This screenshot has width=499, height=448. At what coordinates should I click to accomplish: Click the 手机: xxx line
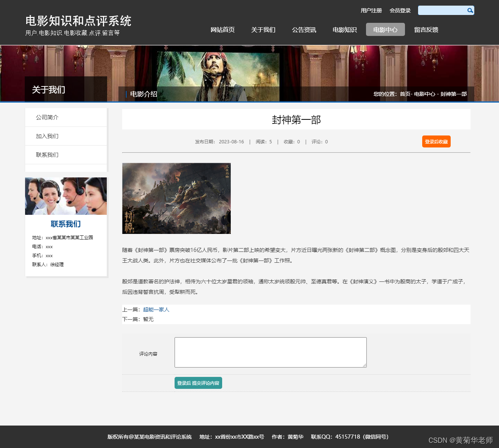pos(42,256)
